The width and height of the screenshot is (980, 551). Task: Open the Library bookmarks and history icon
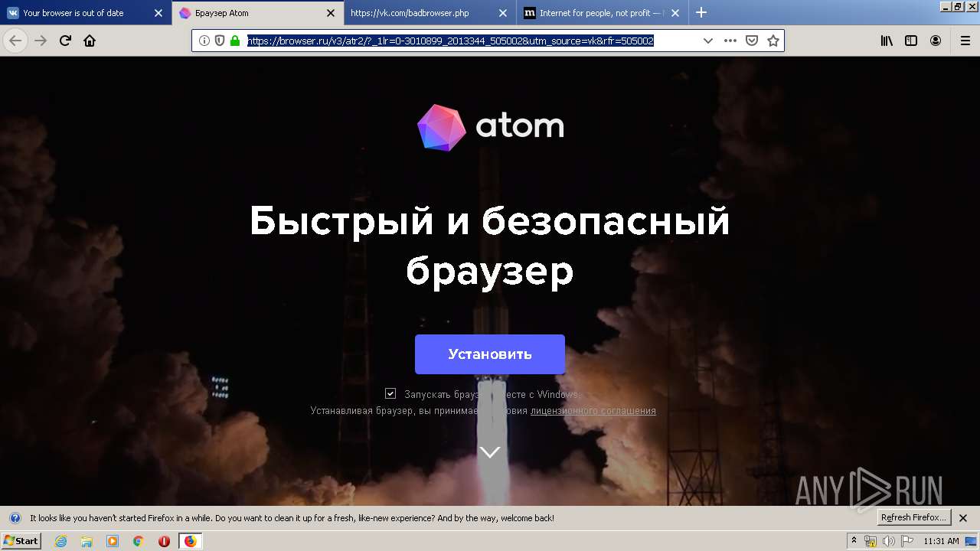(x=887, y=41)
